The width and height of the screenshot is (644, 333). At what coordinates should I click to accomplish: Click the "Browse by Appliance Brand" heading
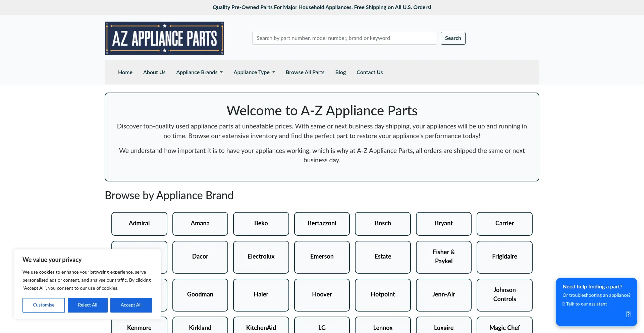point(169,196)
